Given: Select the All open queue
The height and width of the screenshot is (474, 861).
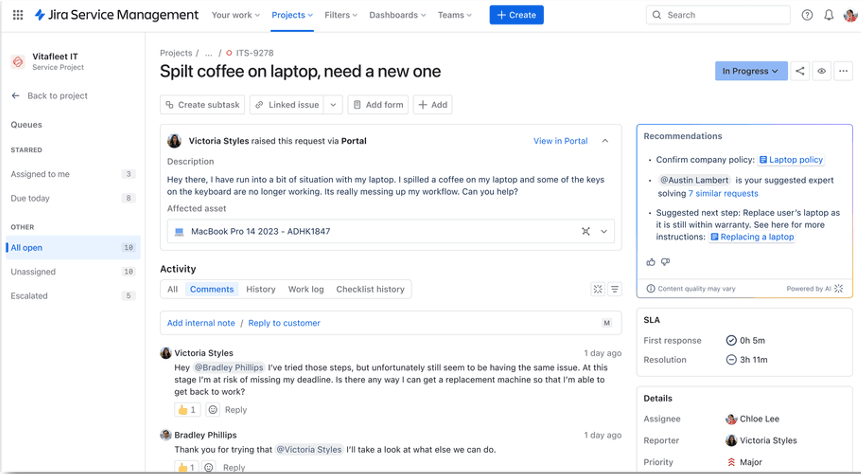Looking at the screenshot, I should (72, 248).
